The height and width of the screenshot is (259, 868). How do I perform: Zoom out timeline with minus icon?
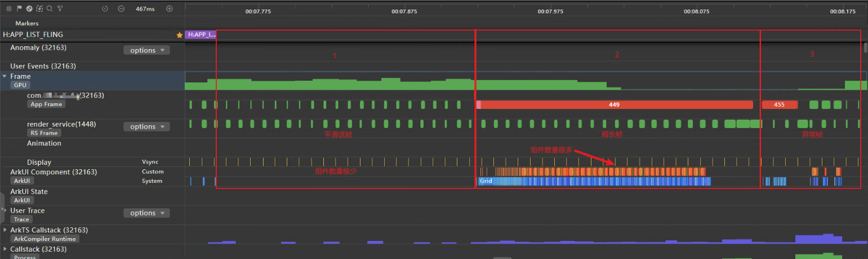tap(121, 8)
